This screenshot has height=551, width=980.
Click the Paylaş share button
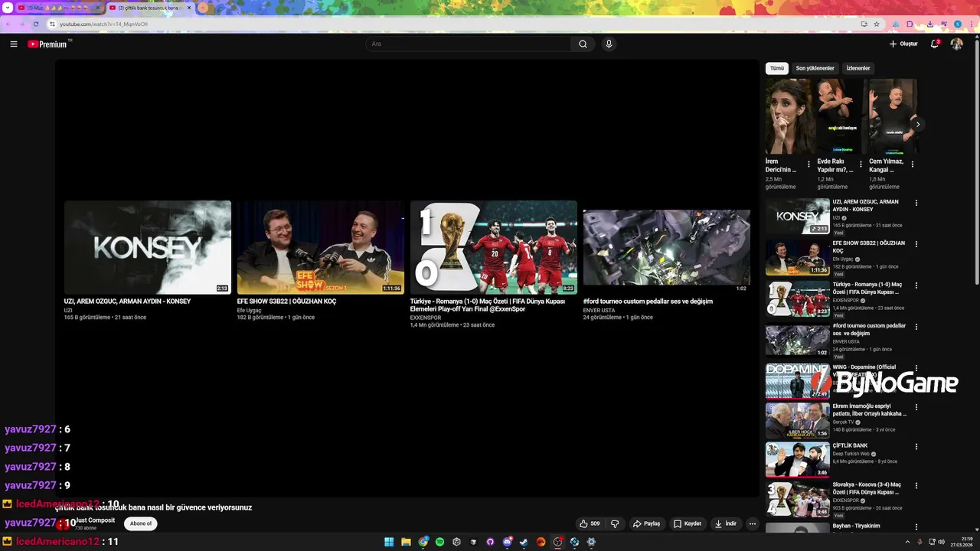646,523
